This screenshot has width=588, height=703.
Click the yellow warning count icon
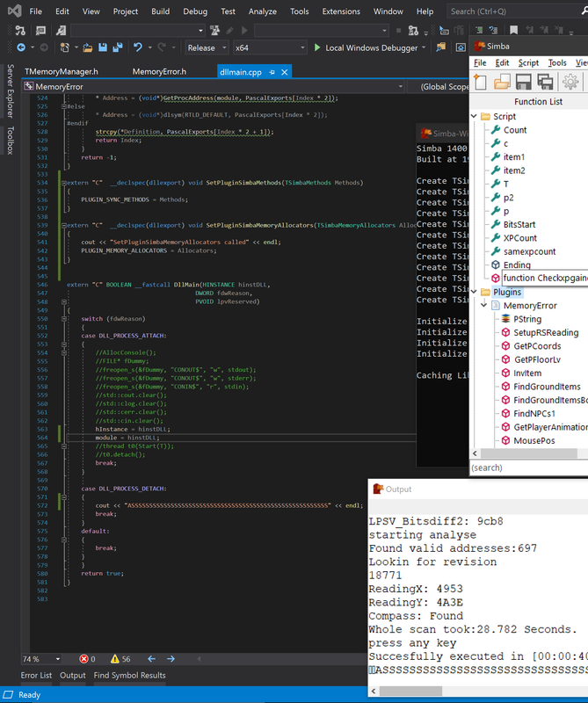(115, 658)
